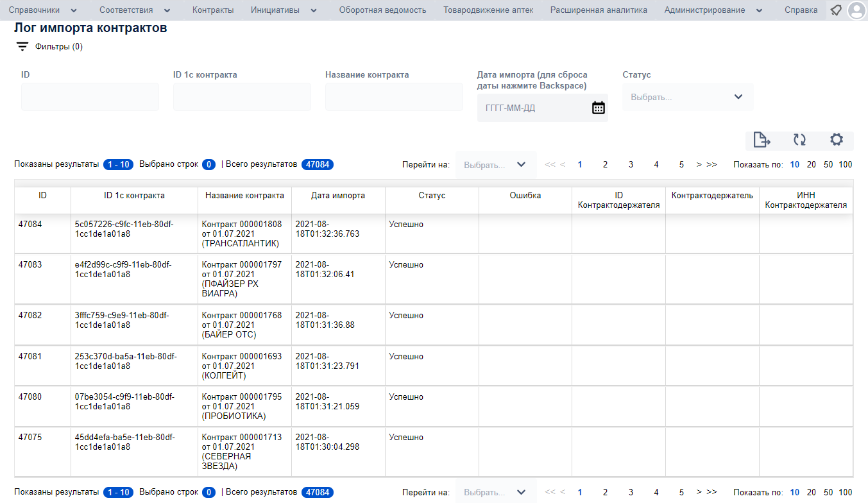Click the ГГГГ-ММ-ДД date input
The height and width of the screenshot is (503, 868).
coord(532,108)
